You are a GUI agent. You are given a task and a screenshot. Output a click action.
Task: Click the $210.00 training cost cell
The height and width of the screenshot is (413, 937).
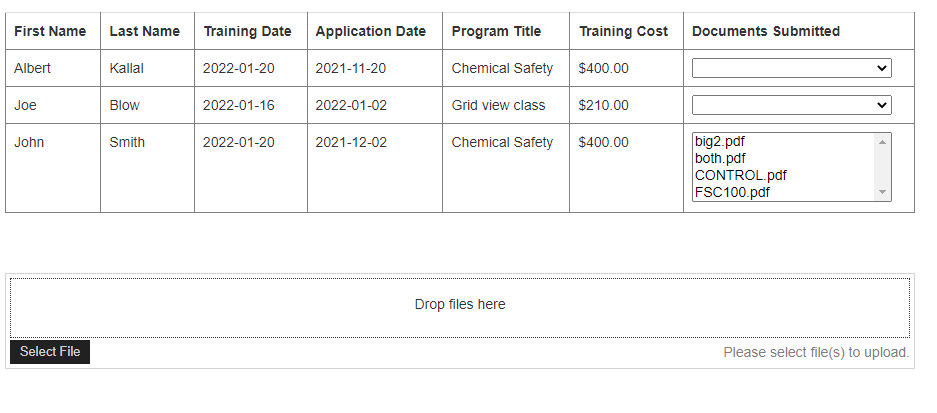(x=626, y=105)
